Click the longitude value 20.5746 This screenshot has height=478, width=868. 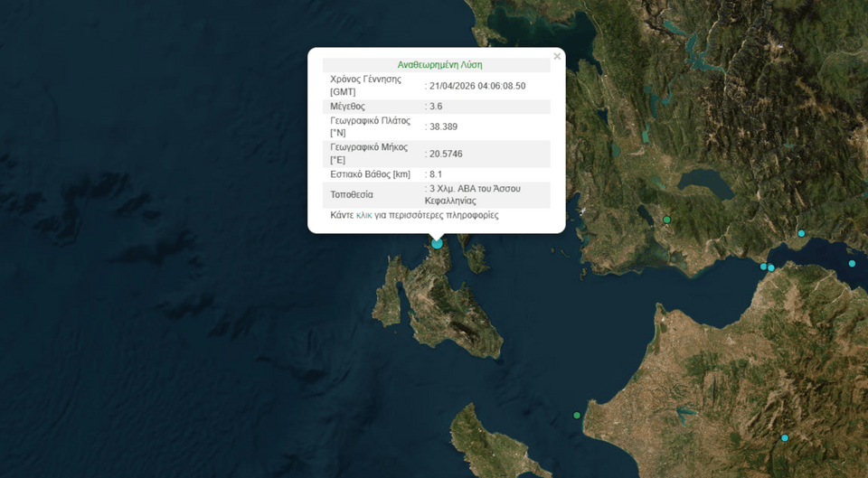coord(447,154)
